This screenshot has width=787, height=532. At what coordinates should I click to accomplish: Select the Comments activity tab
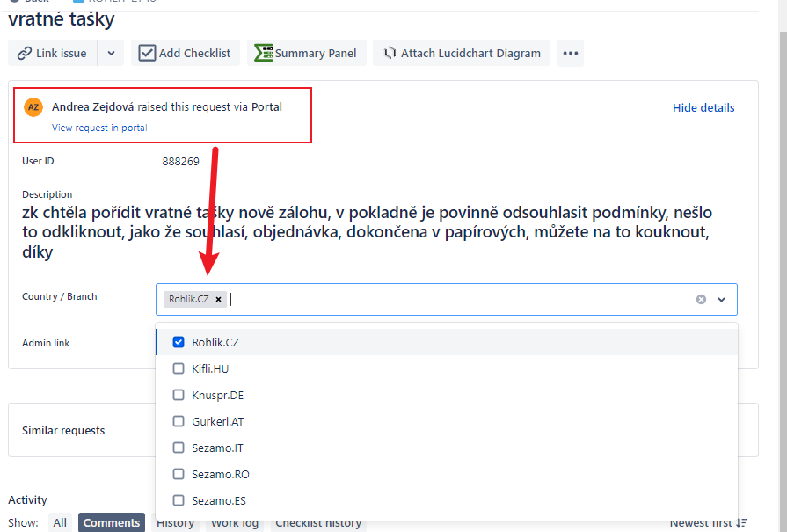tap(112, 522)
